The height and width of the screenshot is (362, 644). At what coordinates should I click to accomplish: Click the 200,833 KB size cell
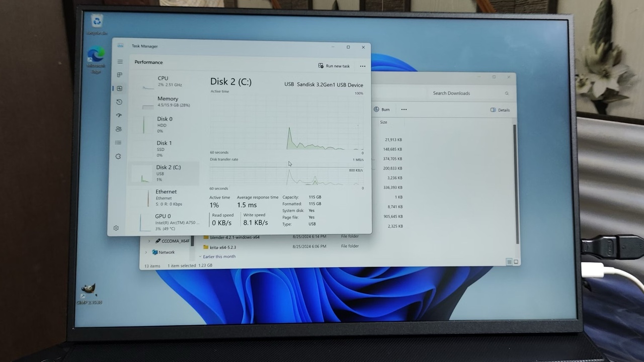point(392,168)
